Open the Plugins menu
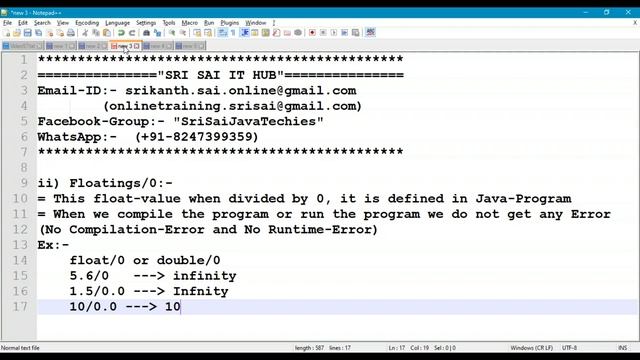 (229, 23)
